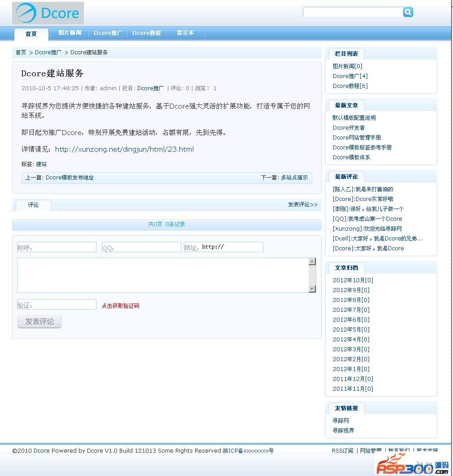Open article Dcore模板体系
Viewport: 453px width, 476px height.
[351, 157]
